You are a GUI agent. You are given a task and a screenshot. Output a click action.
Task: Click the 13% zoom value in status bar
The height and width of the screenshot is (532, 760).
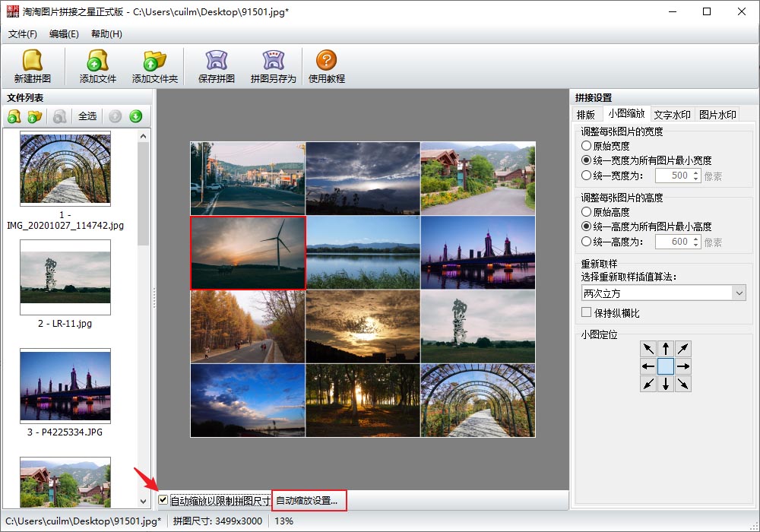pyautogui.click(x=284, y=521)
